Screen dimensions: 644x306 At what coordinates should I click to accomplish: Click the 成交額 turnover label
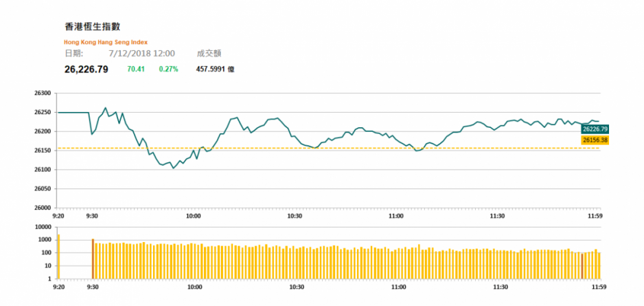[209, 54]
